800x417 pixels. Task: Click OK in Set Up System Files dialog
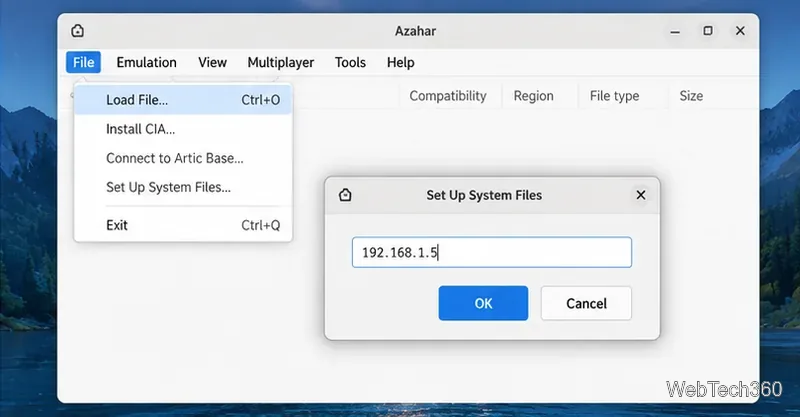(483, 303)
